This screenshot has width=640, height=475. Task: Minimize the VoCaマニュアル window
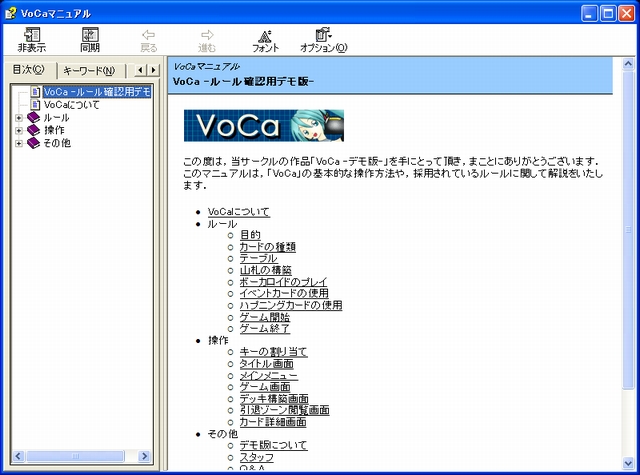(589, 13)
